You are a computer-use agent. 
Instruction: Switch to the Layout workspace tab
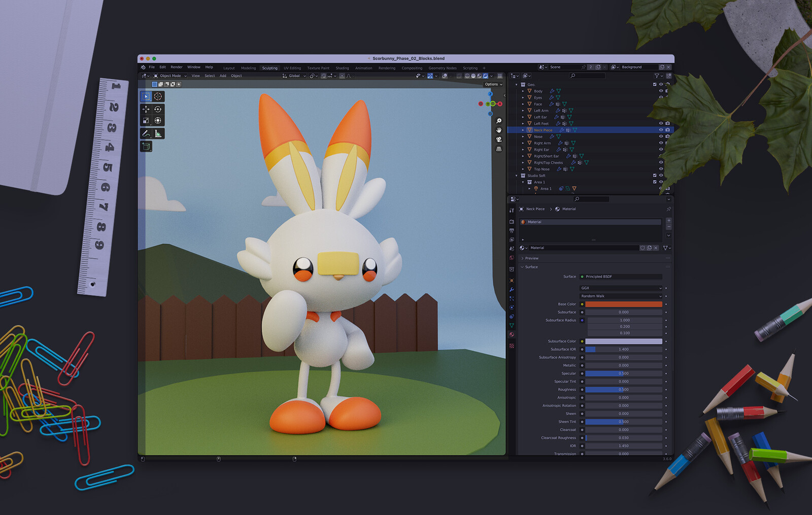[x=229, y=68]
